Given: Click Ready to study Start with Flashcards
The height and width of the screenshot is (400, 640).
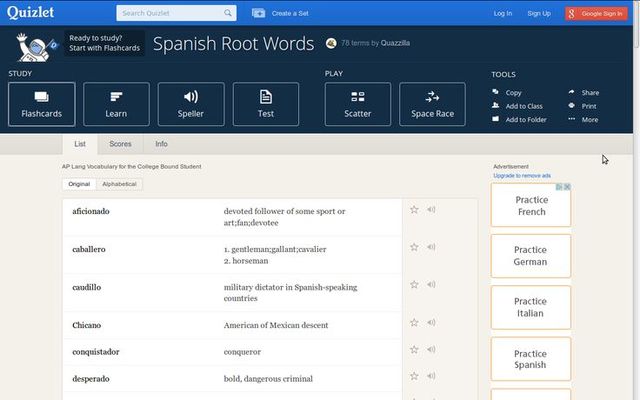Looking at the screenshot, I should pyautogui.click(x=104, y=43).
